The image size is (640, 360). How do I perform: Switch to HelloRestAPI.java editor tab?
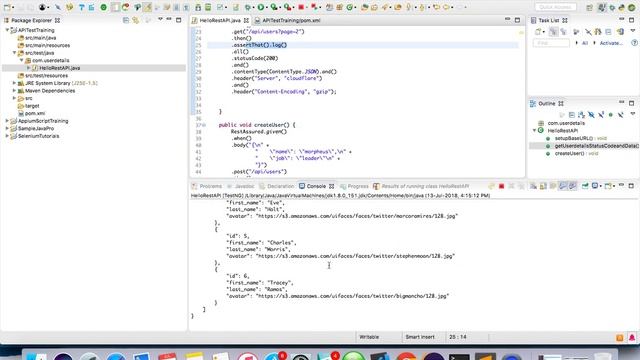click(x=220, y=20)
